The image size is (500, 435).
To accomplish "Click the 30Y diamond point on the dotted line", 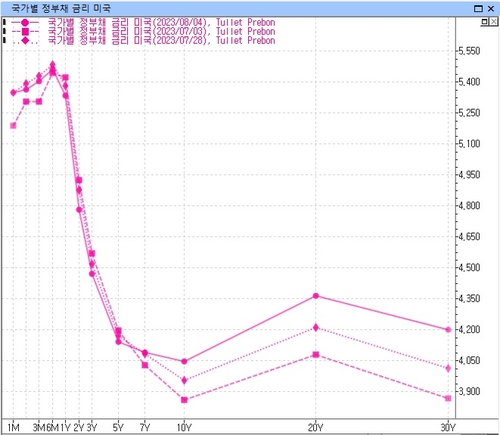I will (x=448, y=368).
